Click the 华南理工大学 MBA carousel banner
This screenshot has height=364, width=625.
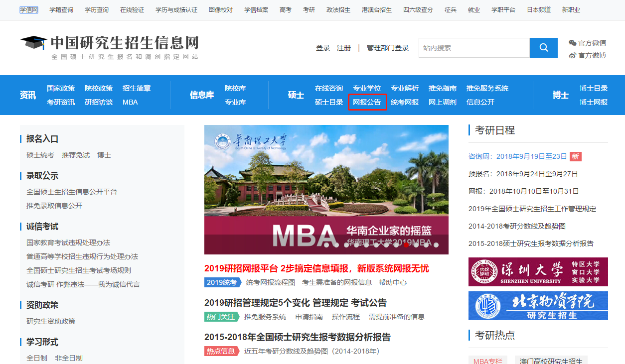click(326, 190)
